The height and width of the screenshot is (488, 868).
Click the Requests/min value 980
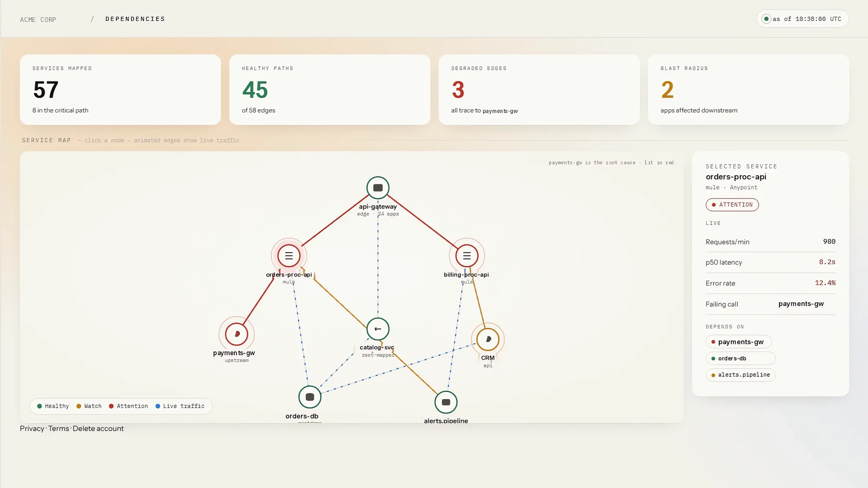[x=829, y=242]
